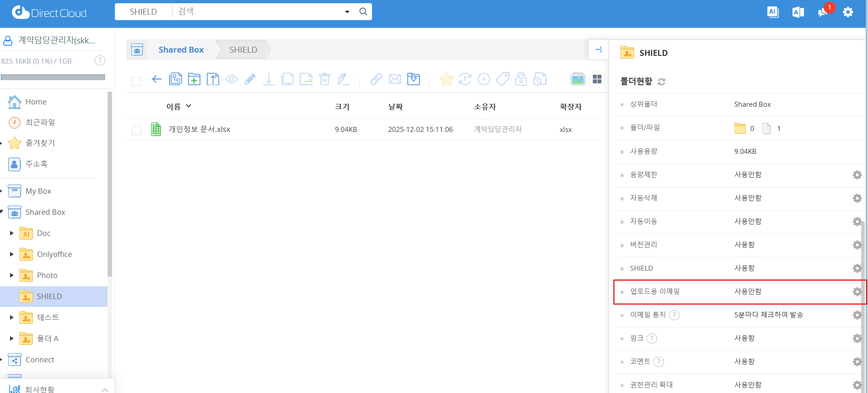Open settings gear for 이메일 통지

[x=857, y=315]
